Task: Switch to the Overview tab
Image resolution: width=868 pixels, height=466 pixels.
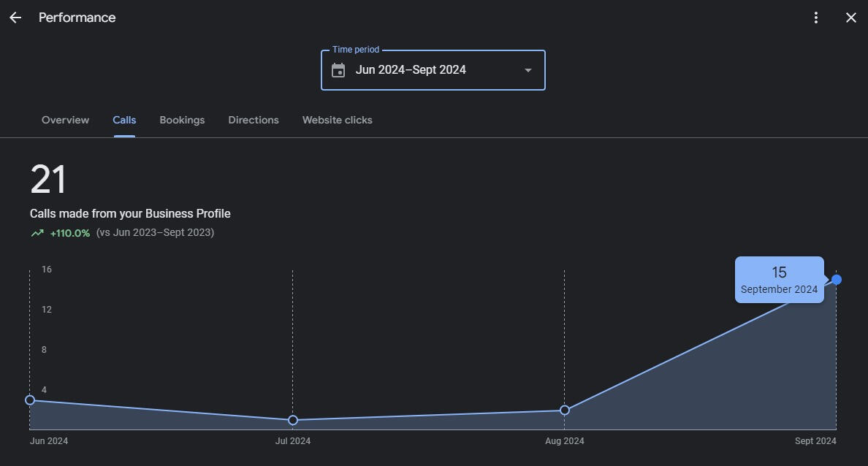Action: [65, 120]
